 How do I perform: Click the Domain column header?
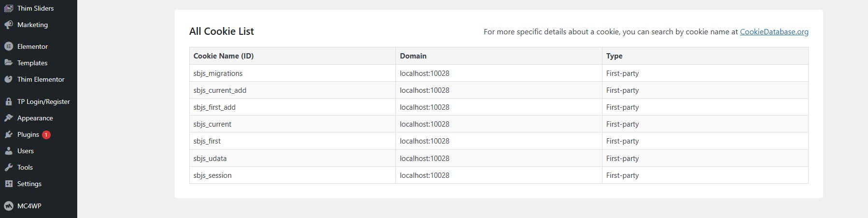pyautogui.click(x=413, y=56)
